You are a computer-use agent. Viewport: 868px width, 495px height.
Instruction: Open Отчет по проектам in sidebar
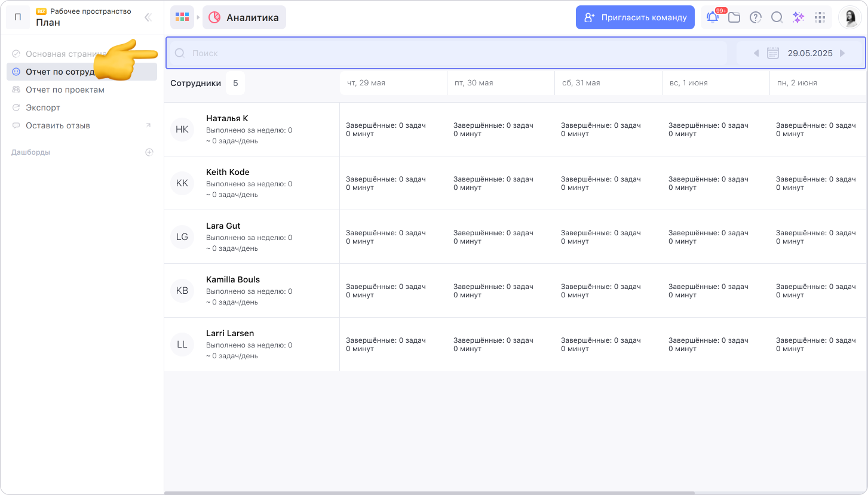pos(65,90)
